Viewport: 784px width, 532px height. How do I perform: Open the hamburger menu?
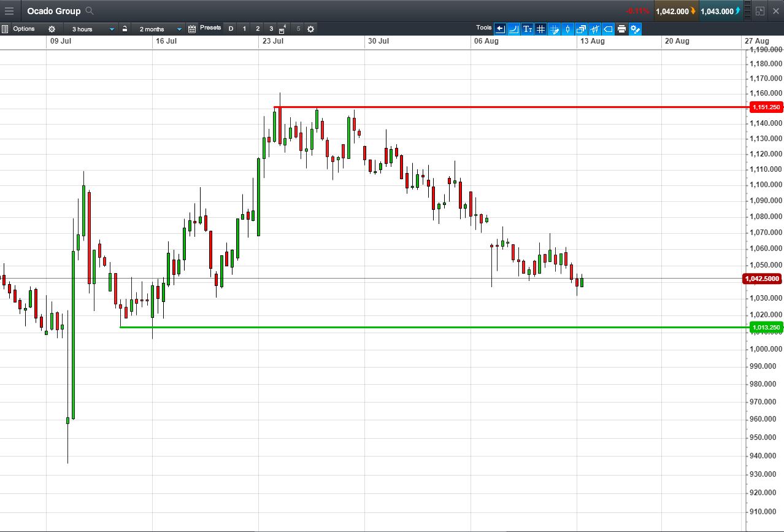(x=9, y=11)
